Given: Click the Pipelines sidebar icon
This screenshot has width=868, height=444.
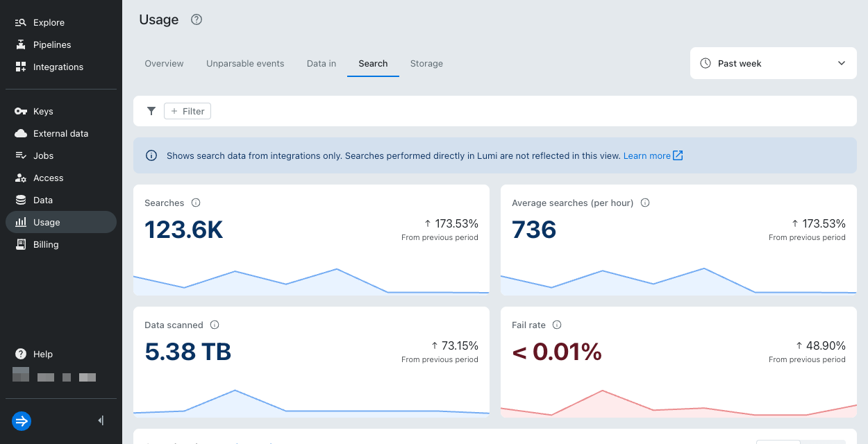Looking at the screenshot, I should click(21, 44).
